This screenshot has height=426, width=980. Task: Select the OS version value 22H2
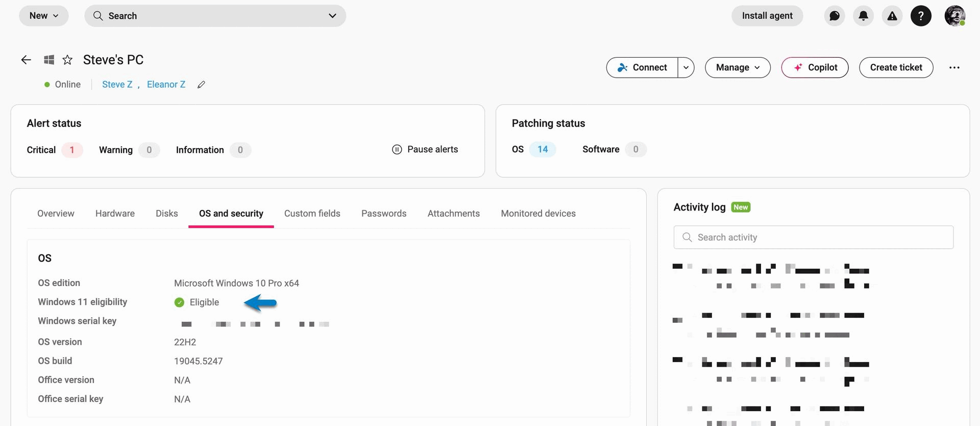pos(185,342)
